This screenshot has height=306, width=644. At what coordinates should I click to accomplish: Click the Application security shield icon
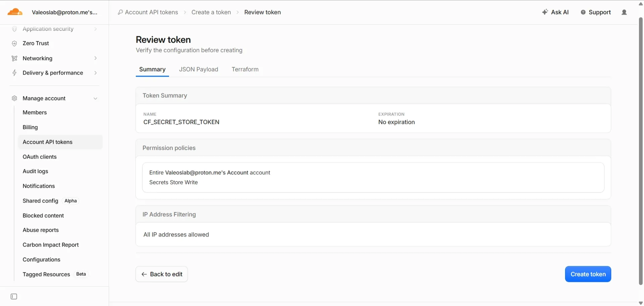point(14,29)
